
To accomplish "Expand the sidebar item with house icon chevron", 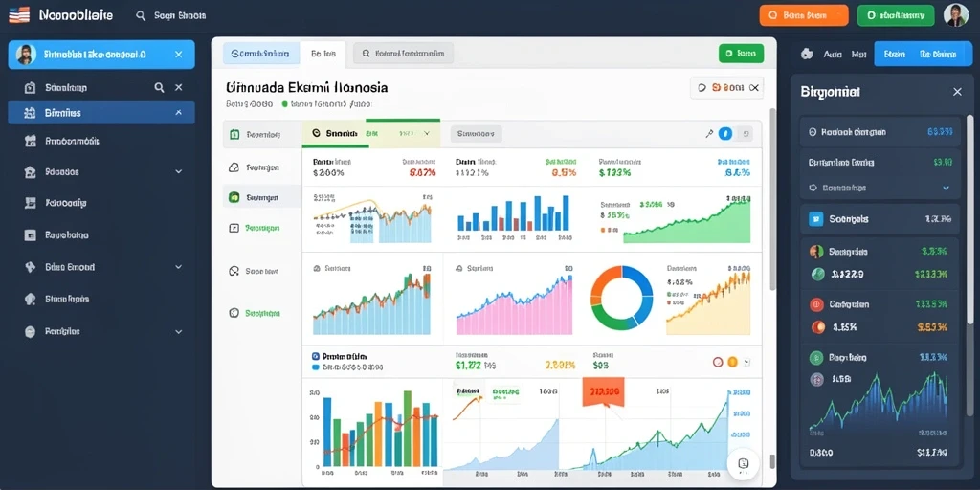I will (x=178, y=172).
